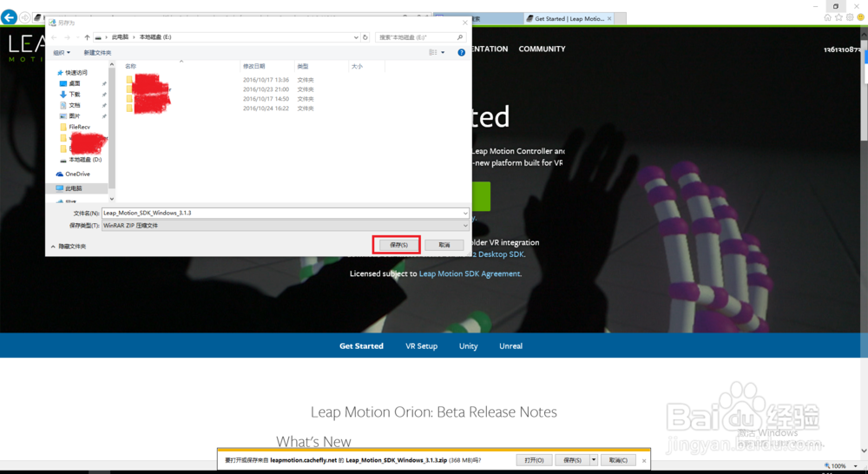The width and height of the screenshot is (868, 474).
Task: Open the COMMUNITY menu on the Leap Motion page
Action: pos(542,49)
